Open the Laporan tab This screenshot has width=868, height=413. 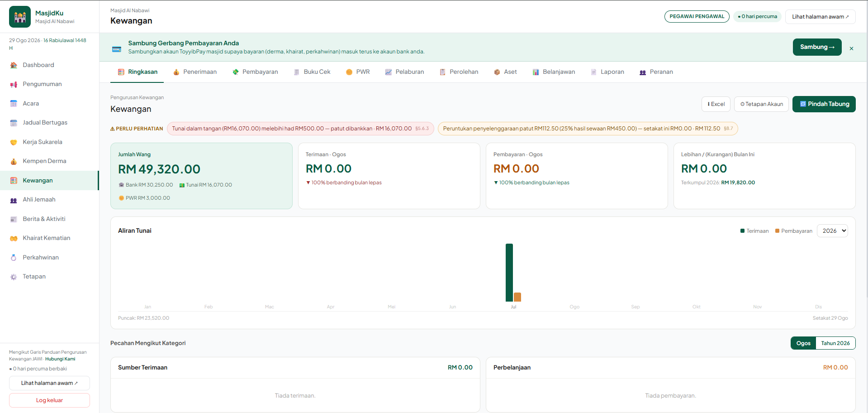[607, 72]
